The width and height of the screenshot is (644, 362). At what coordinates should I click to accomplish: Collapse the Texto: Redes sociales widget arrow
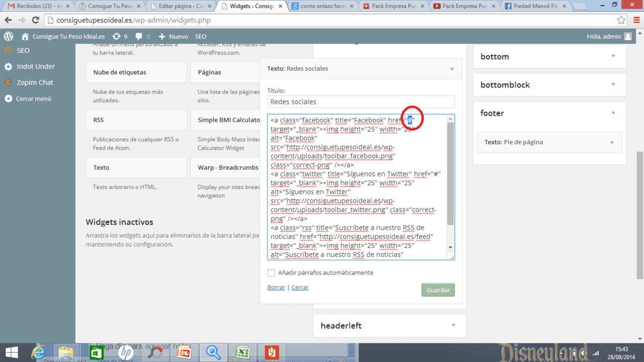(x=452, y=69)
